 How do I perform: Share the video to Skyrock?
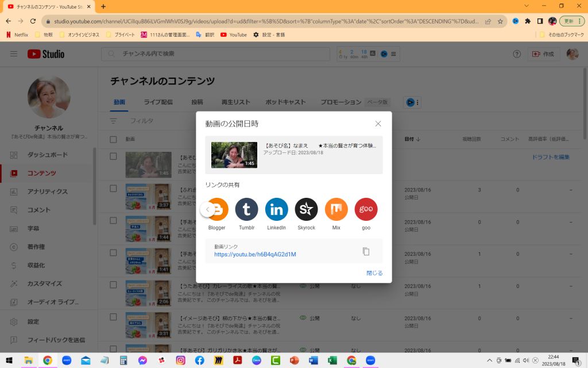point(307,209)
